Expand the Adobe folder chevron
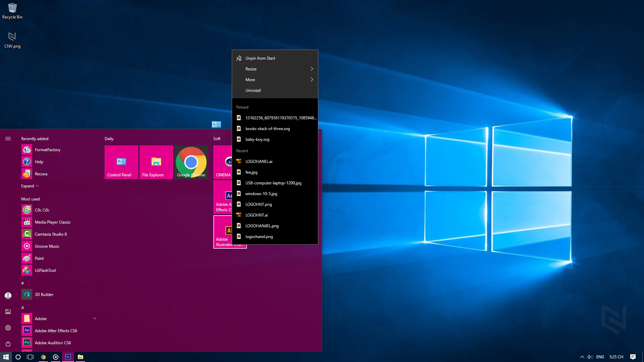The width and height of the screenshot is (644, 362). [95, 319]
